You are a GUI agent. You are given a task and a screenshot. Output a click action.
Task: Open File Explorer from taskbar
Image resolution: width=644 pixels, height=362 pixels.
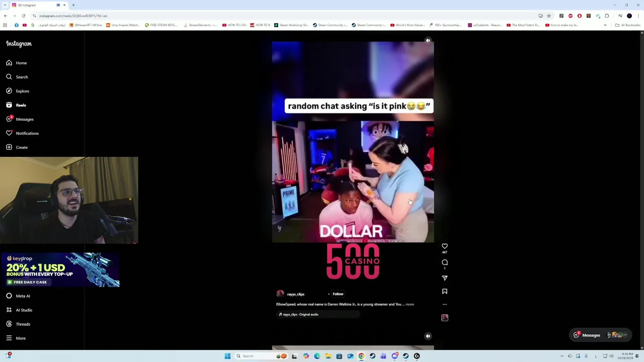(x=328, y=356)
